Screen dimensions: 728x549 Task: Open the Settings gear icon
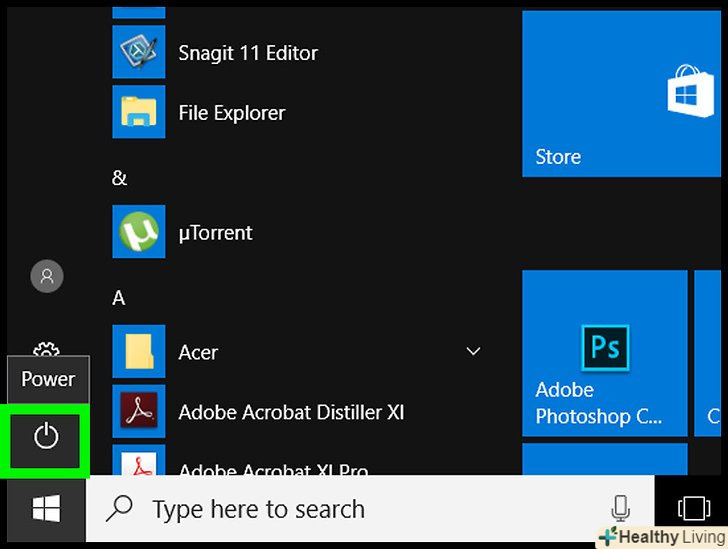tap(46, 350)
